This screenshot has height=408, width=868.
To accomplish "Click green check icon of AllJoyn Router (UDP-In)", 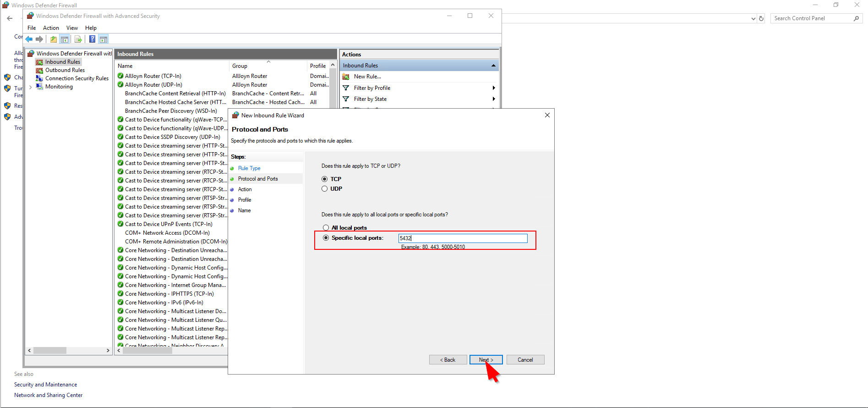I will tap(120, 85).
